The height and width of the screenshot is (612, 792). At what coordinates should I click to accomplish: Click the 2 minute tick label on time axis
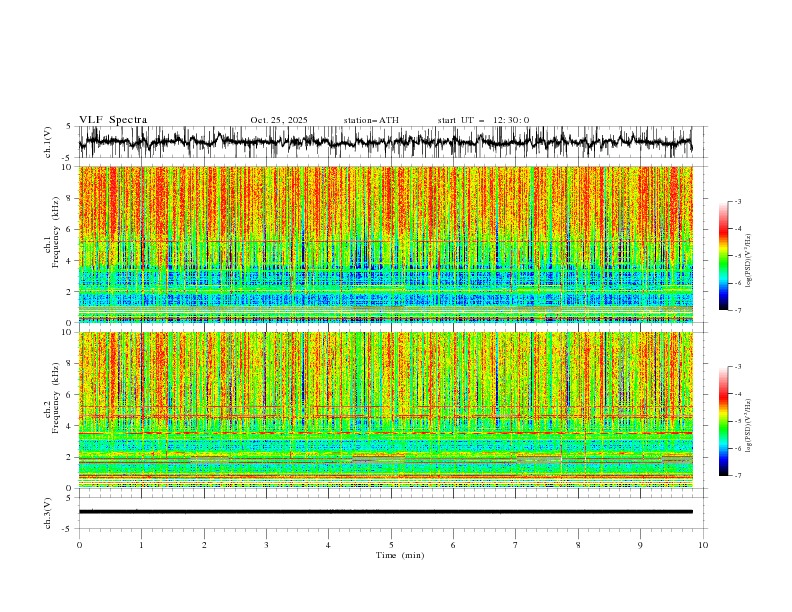point(204,545)
